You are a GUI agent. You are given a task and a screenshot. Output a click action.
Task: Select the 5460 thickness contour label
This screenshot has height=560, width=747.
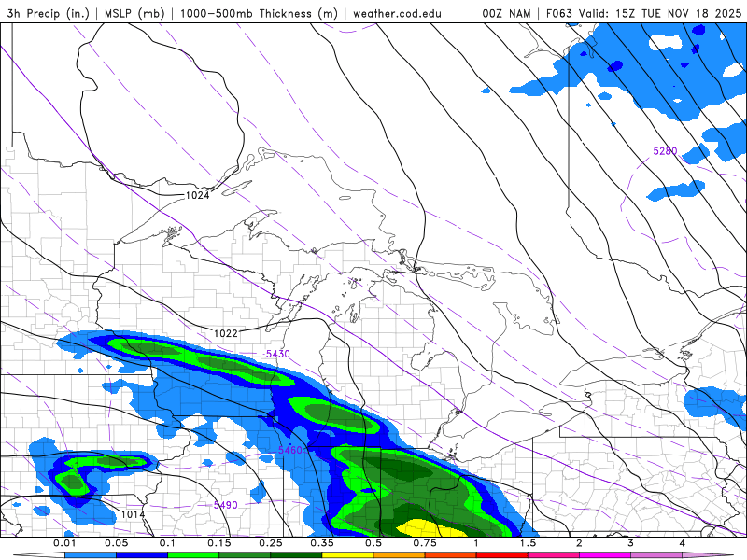coord(290,450)
